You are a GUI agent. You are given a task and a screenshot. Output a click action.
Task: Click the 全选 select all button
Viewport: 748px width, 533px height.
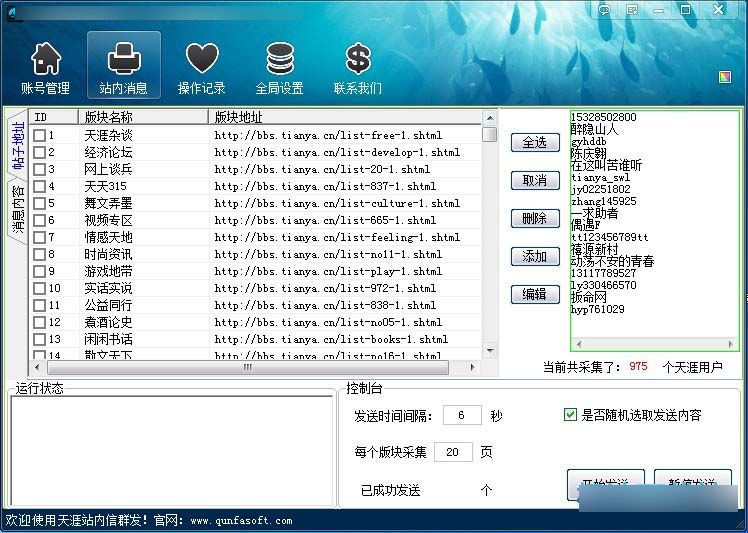[535, 142]
